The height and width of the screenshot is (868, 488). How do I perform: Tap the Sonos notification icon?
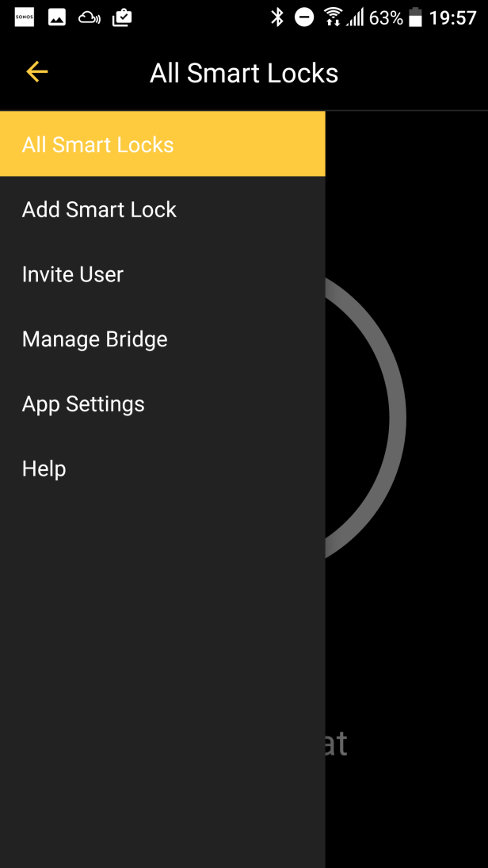tap(25, 17)
